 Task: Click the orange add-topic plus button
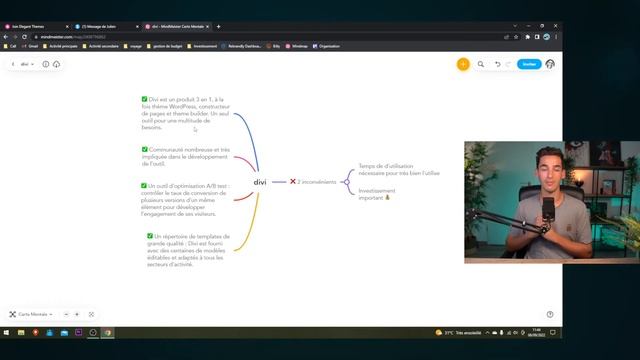463,64
